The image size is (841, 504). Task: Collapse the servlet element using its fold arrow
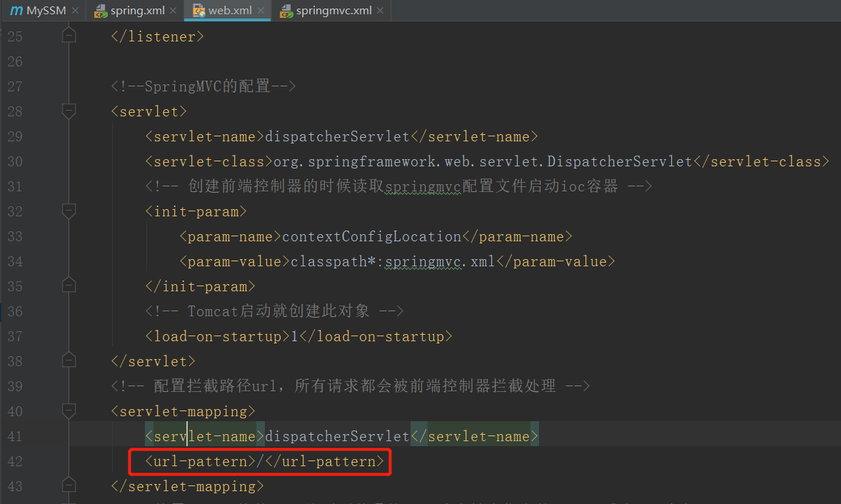(69, 111)
